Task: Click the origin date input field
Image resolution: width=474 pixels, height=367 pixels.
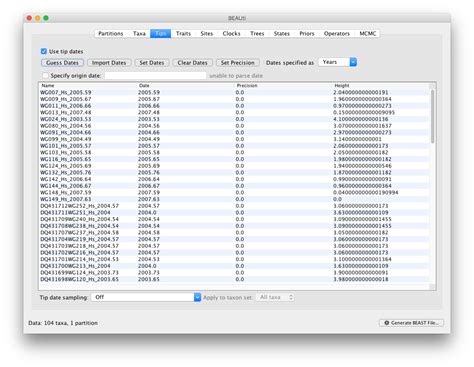Action: [x=155, y=76]
